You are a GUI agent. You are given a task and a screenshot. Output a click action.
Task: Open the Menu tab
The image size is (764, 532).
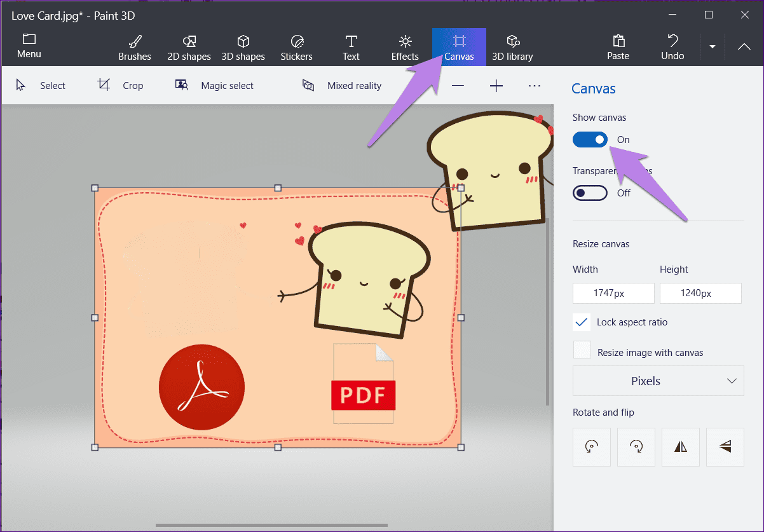click(29, 47)
